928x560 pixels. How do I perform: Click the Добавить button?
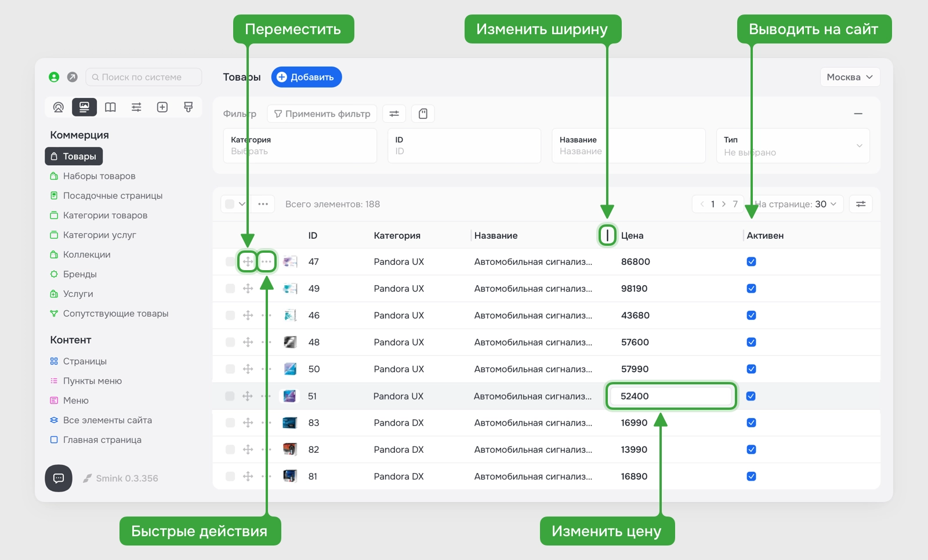coord(306,77)
